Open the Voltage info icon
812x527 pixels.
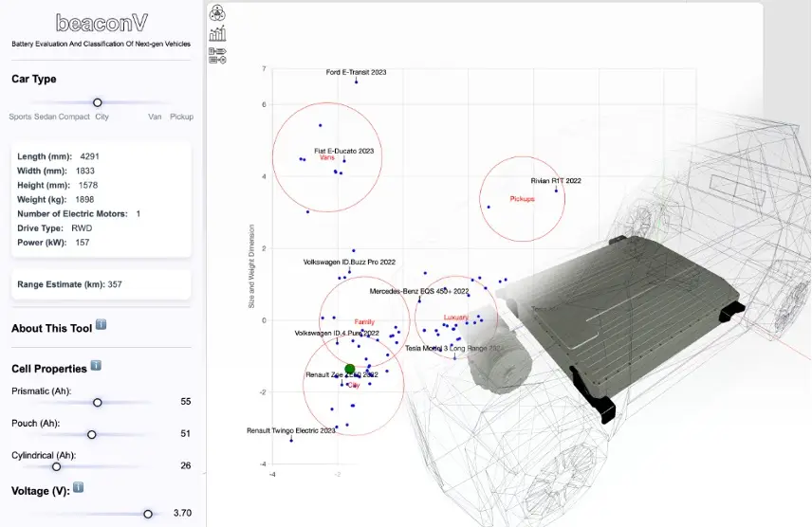click(x=78, y=487)
